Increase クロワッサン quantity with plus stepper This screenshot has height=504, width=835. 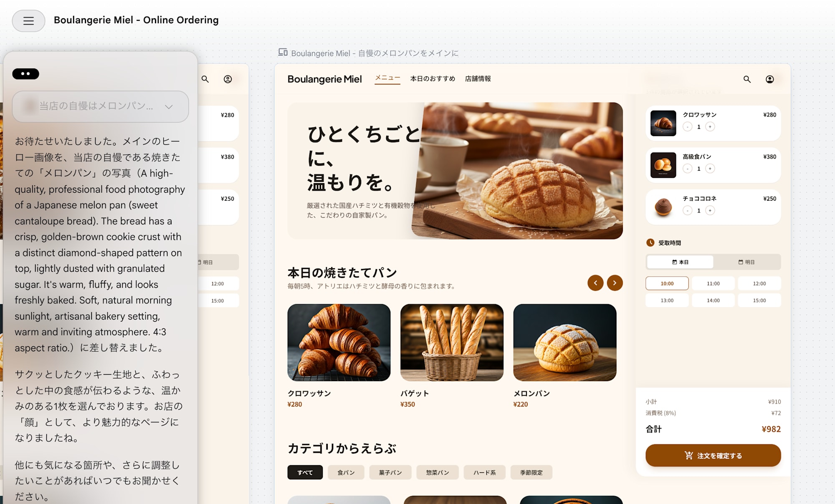click(710, 127)
